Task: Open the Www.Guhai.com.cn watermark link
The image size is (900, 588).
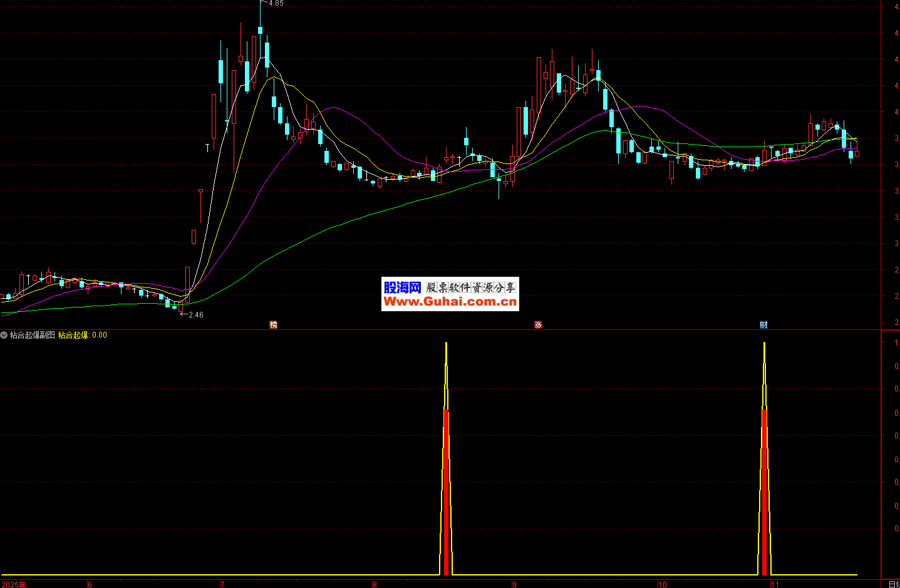Action: point(450,302)
